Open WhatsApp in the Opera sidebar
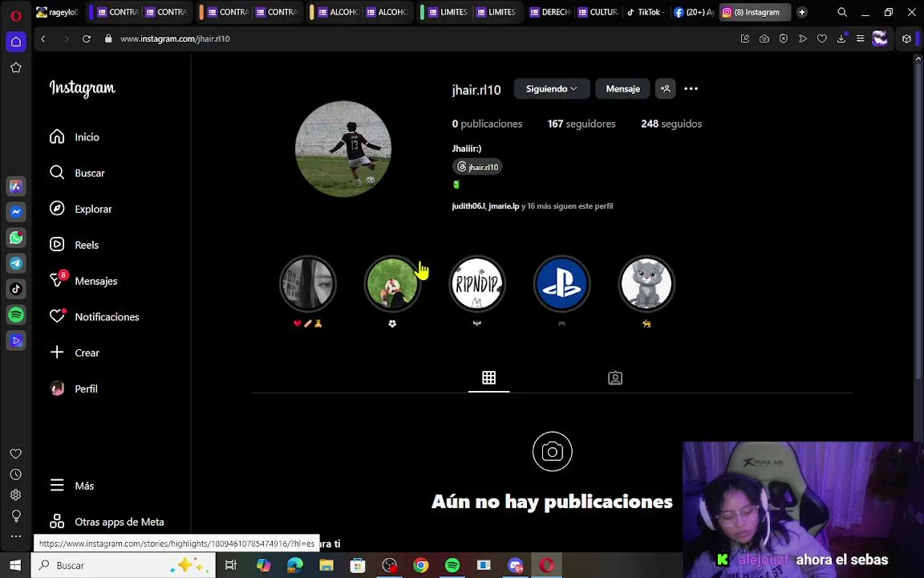Screen dimensions: 924x578 (x=16, y=237)
